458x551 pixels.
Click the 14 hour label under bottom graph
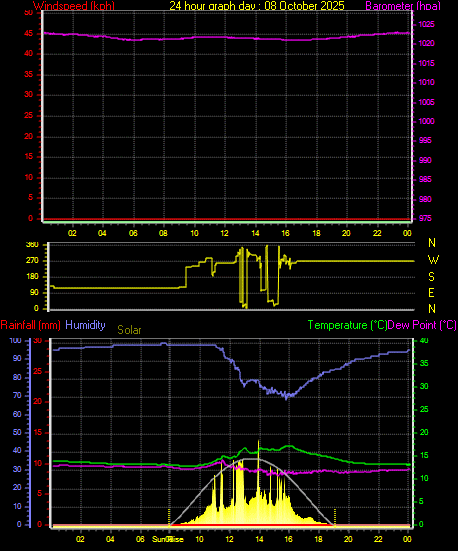pos(259,539)
